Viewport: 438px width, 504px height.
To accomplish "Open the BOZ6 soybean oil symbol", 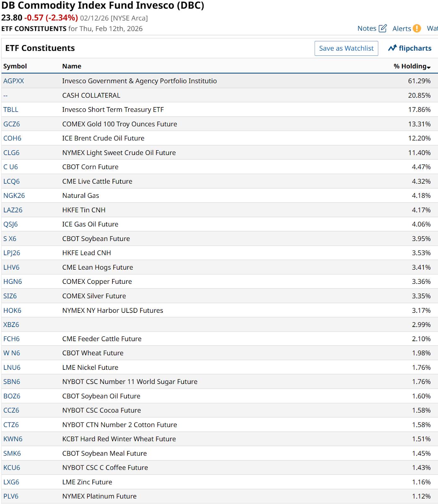I will [x=12, y=396].
